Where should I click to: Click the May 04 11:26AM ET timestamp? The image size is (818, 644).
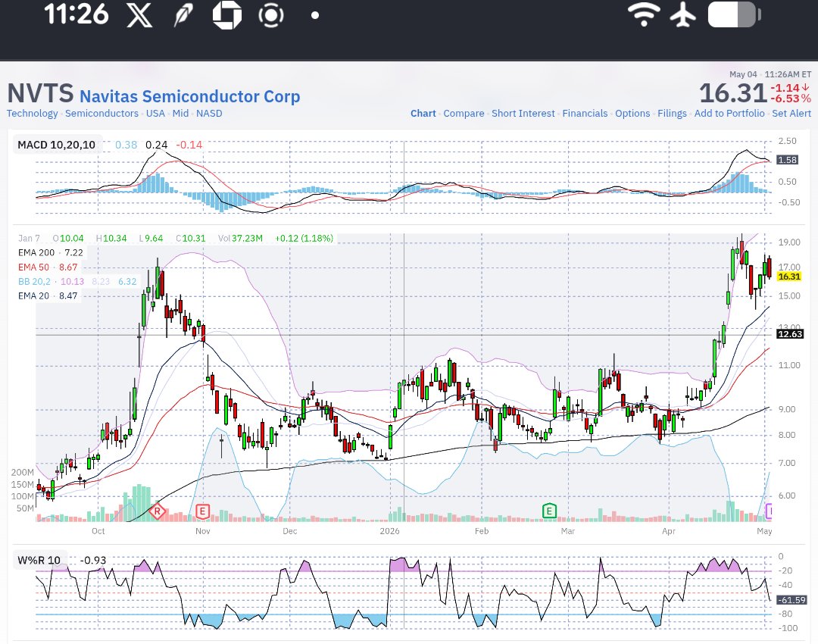coord(770,75)
